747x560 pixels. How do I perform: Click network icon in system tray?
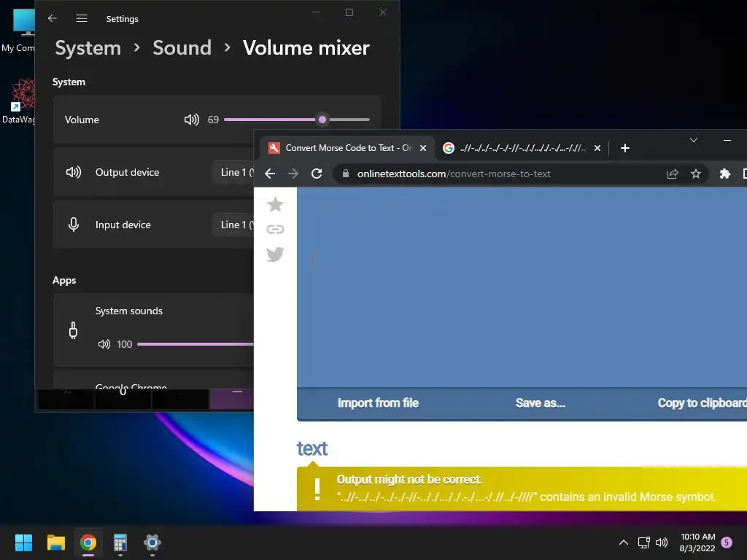click(643, 542)
